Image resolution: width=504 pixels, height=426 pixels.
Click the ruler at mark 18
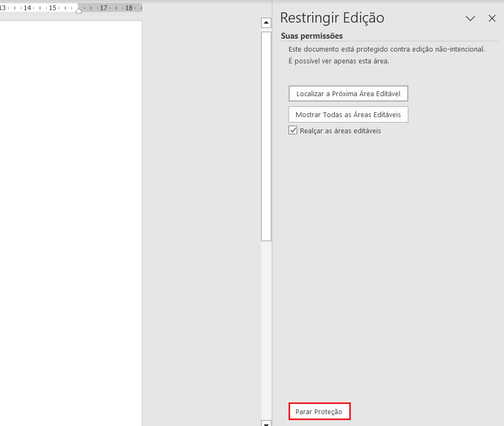128,8
